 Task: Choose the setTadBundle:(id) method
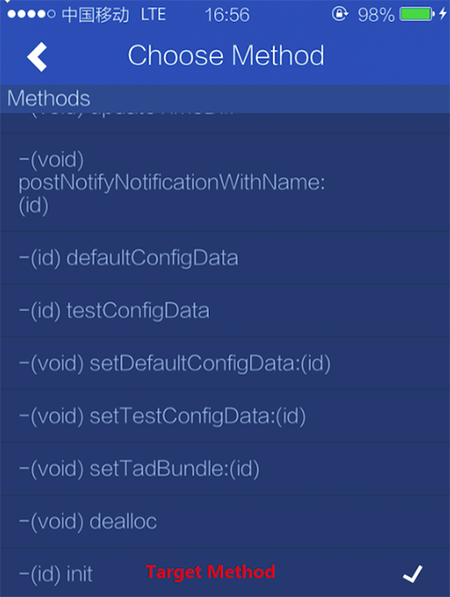coord(225,468)
